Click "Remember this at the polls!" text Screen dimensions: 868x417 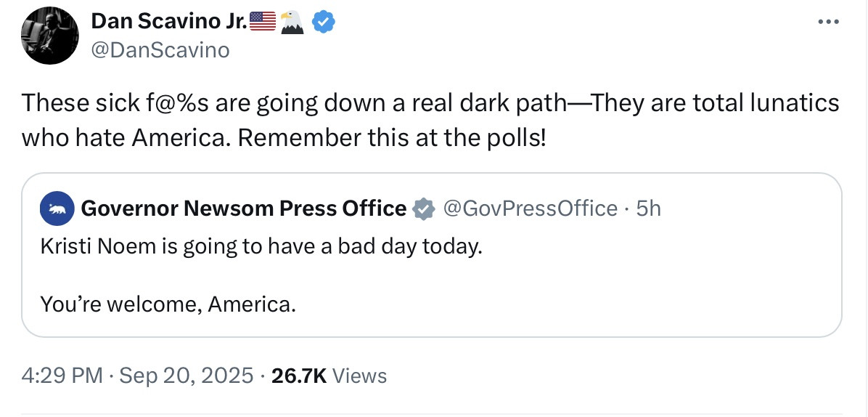point(392,137)
